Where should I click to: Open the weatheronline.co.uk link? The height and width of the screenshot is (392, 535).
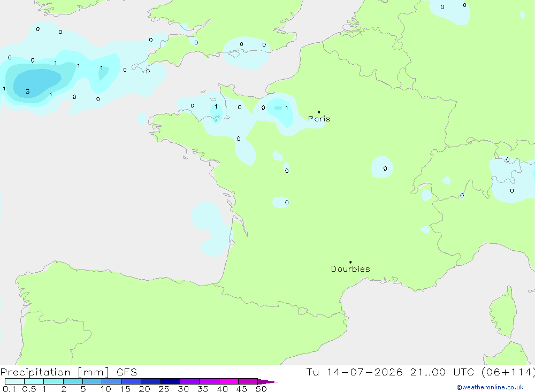coord(490,387)
